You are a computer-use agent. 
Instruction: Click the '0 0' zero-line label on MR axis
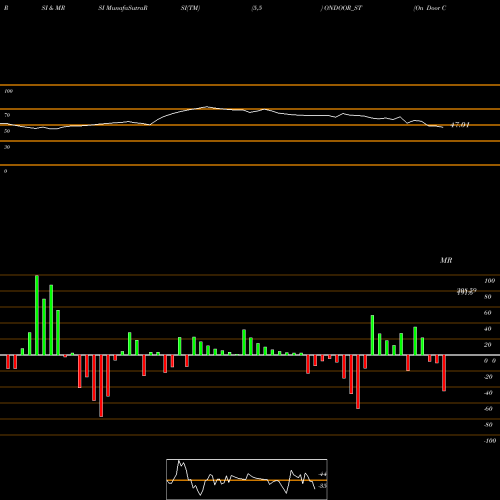tap(490, 361)
